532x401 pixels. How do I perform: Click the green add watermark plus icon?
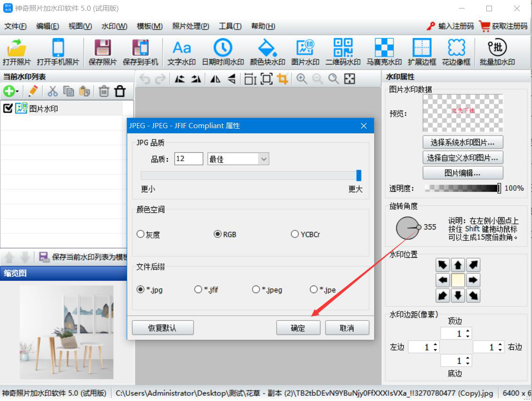click(x=9, y=91)
